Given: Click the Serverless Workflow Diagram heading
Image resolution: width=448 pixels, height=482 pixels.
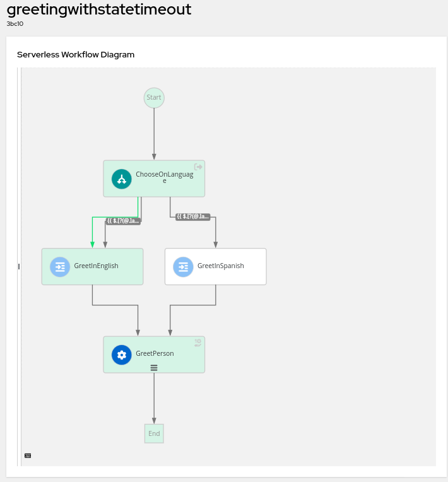Looking at the screenshot, I should tap(76, 54).
